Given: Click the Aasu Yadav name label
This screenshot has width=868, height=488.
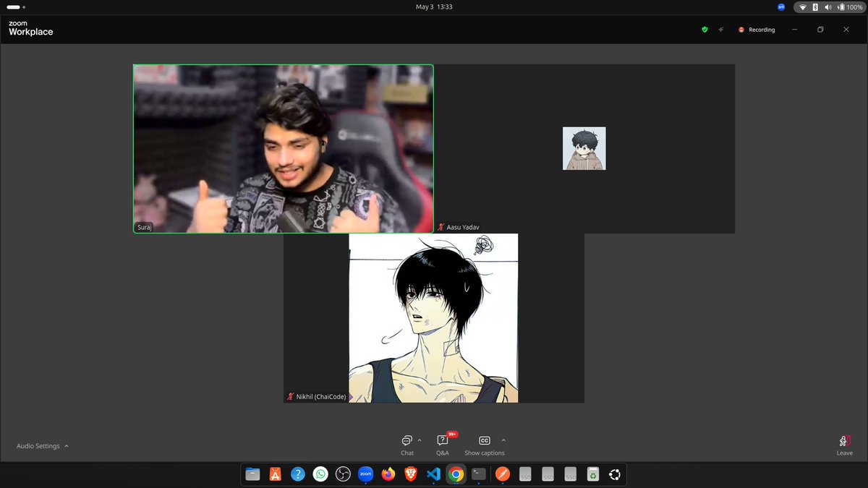Looking at the screenshot, I should 463,227.
